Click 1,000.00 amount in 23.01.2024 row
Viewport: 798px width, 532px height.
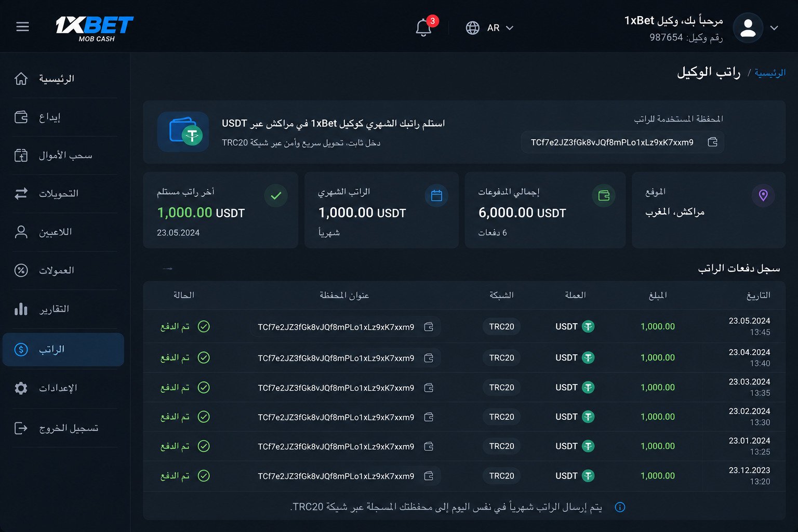pos(658,446)
